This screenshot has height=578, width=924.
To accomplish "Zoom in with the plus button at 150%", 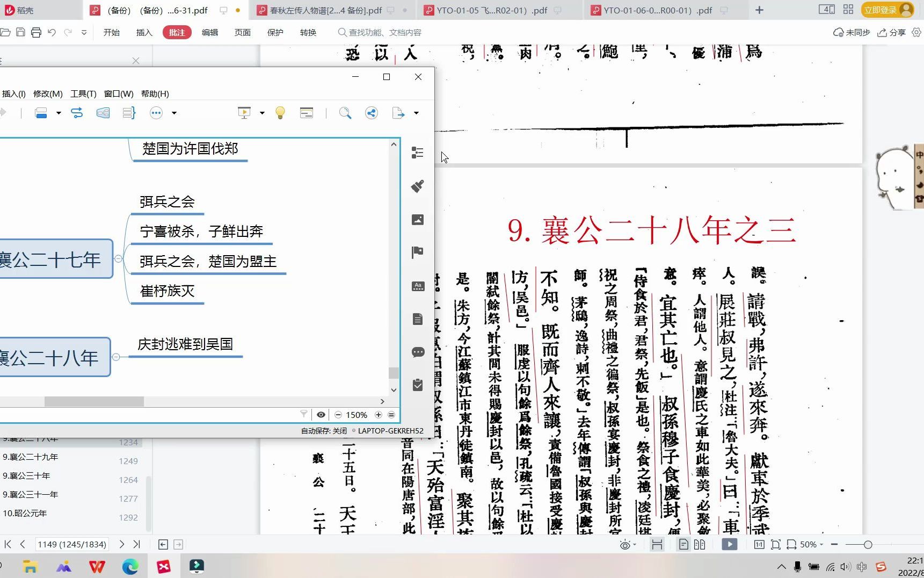I will pyautogui.click(x=379, y=415).
